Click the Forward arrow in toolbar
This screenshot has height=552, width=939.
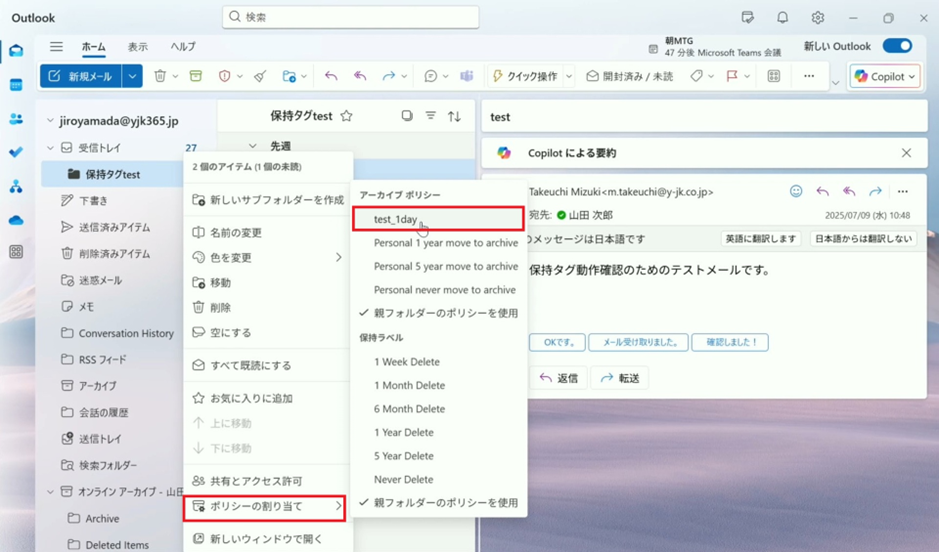(389, 76)
